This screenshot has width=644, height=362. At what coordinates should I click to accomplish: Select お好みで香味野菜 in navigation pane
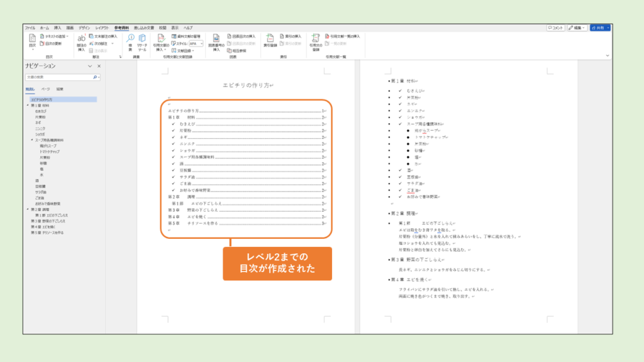(48, 204)
